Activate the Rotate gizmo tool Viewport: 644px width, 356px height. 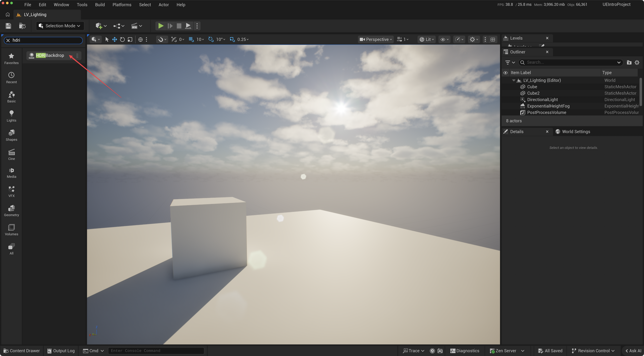tap(122, 40)
